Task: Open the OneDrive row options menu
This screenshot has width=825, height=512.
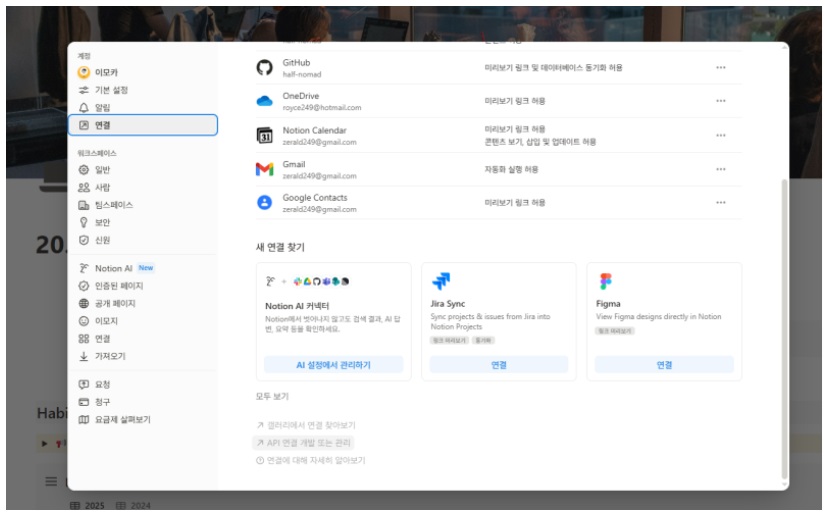Action: [721, 101]
